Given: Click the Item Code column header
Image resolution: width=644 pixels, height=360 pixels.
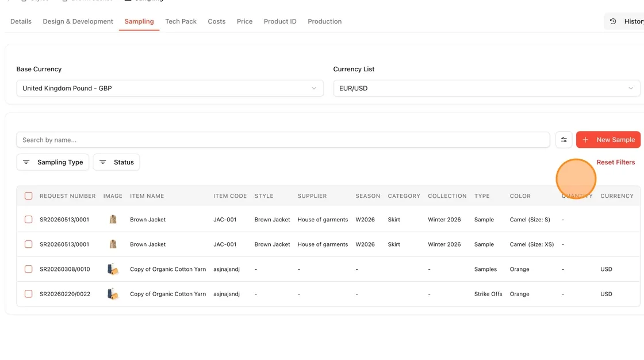Looking at the screenshot, I should click(x=230, y=196).
